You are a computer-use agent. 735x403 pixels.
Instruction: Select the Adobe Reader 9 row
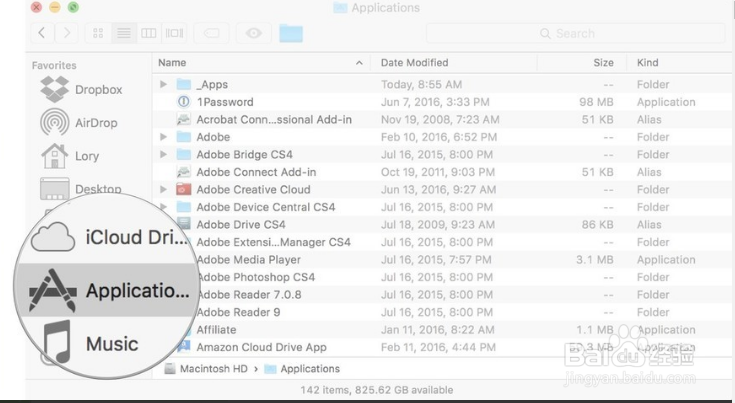(442, 312)
